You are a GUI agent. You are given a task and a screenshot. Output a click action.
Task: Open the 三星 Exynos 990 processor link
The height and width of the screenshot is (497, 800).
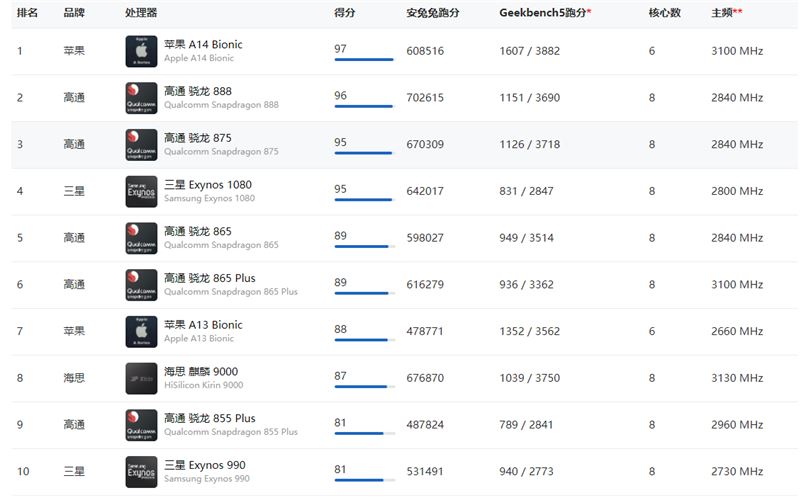(x=205, y=465)
